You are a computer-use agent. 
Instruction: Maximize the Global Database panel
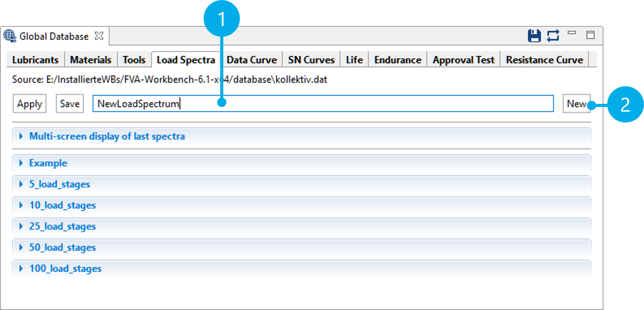pos(590,35)
